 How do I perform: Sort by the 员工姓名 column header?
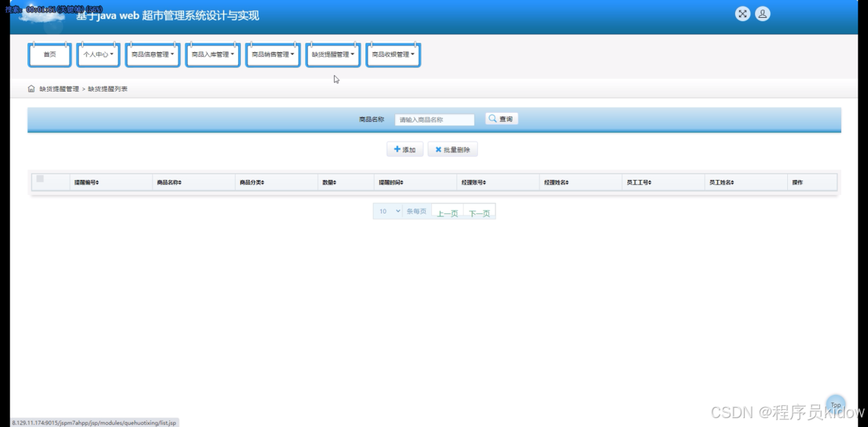tap(722, 183)
